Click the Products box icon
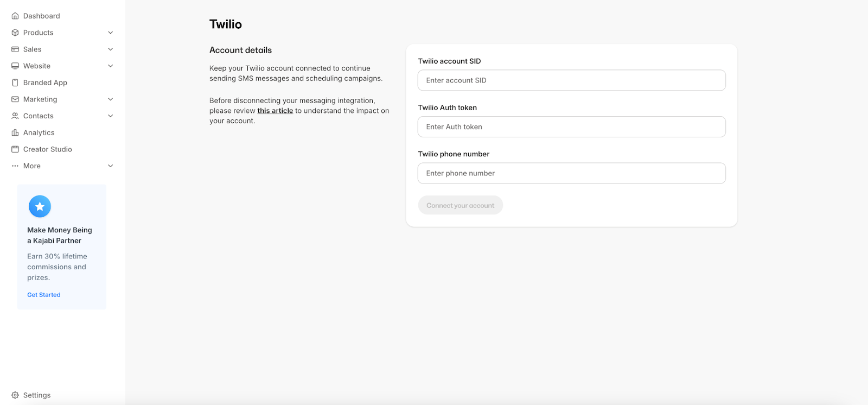 (x=15, y=33)
